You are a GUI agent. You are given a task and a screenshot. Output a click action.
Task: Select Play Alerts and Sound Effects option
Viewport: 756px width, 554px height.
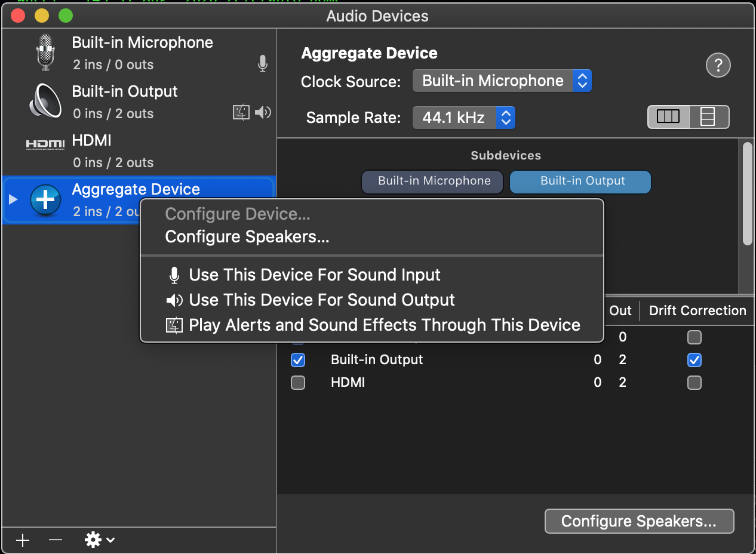tap(384, 325)
